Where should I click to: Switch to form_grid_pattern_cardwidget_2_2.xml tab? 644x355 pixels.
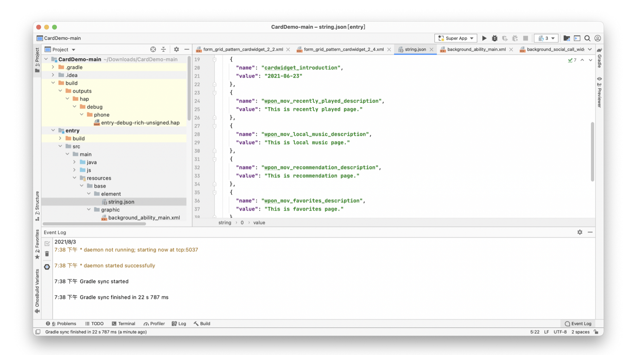pyautogui.click(x=243, y=49)
